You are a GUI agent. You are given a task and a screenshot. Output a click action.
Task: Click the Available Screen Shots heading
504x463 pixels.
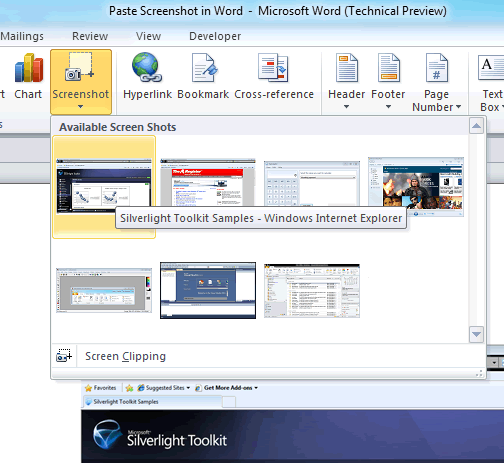coord(117,127)
